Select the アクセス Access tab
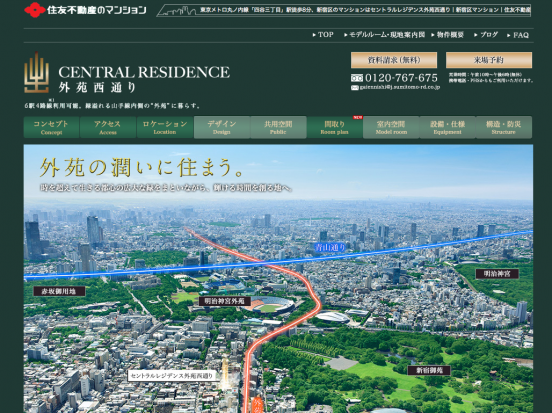 click(108, 127)
